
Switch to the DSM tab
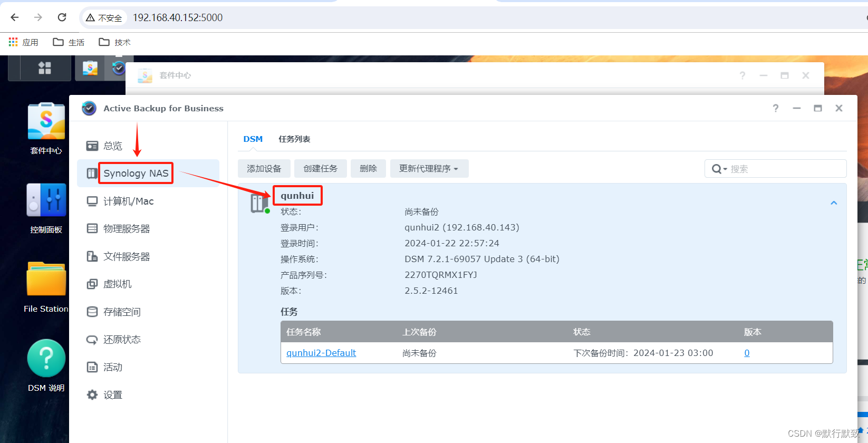click(x=253, y=139)
